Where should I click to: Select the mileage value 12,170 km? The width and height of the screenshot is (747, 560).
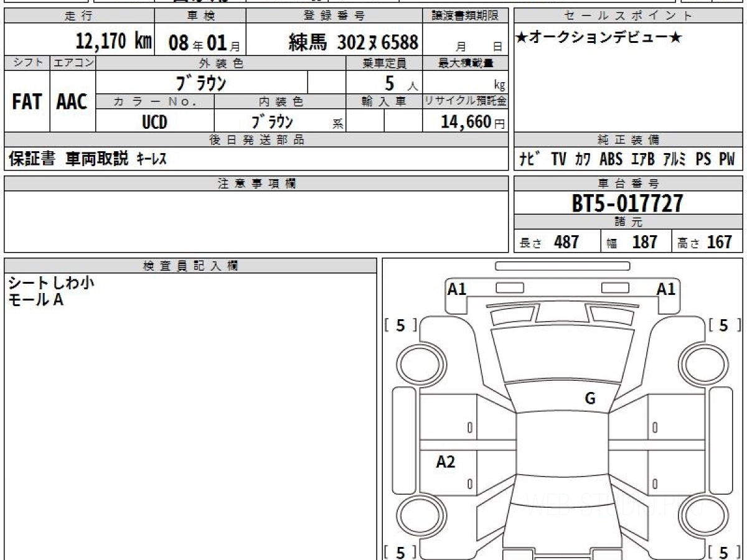pos(114,42)
